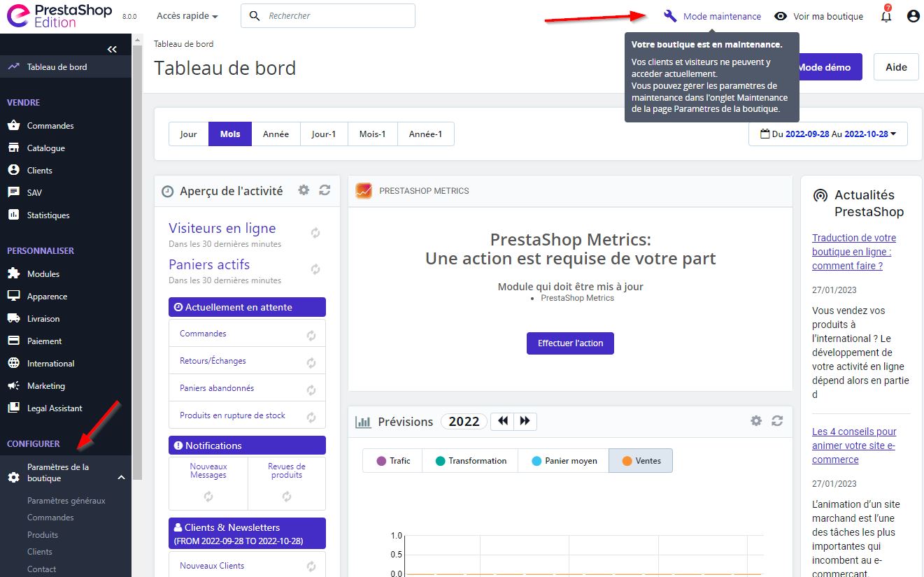Open the date range picker dropdown

point(828,134)
